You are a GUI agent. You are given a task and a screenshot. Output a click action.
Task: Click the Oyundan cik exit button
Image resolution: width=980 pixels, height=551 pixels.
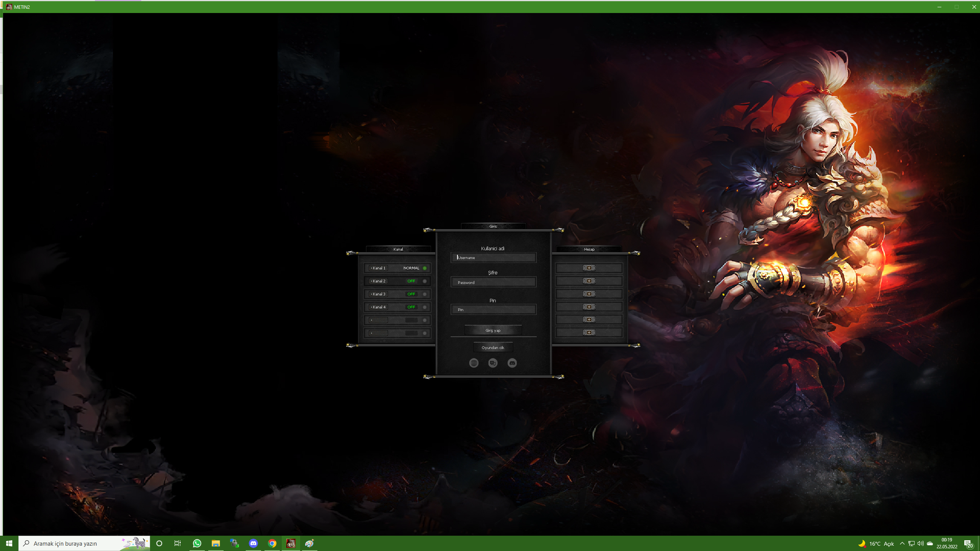(493, 347)
